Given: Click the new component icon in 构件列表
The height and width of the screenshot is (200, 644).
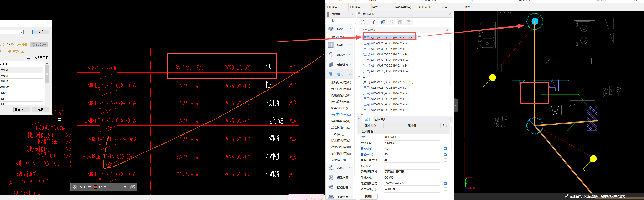Looking at the screenshot, I should 363,22.
